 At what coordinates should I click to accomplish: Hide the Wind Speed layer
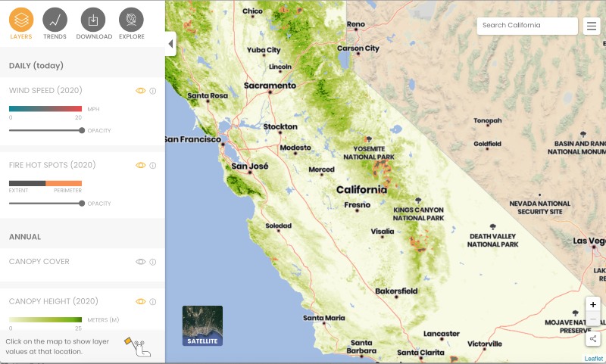(x=140, y=91)
